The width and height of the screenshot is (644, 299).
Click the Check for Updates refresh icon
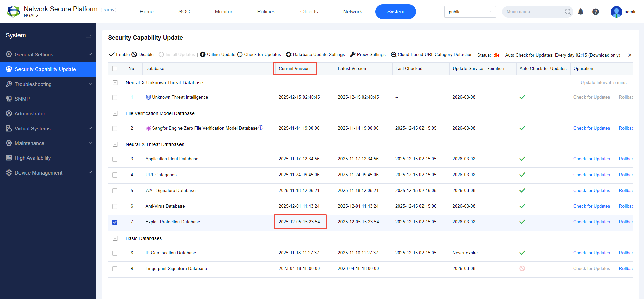click(240, 54)
